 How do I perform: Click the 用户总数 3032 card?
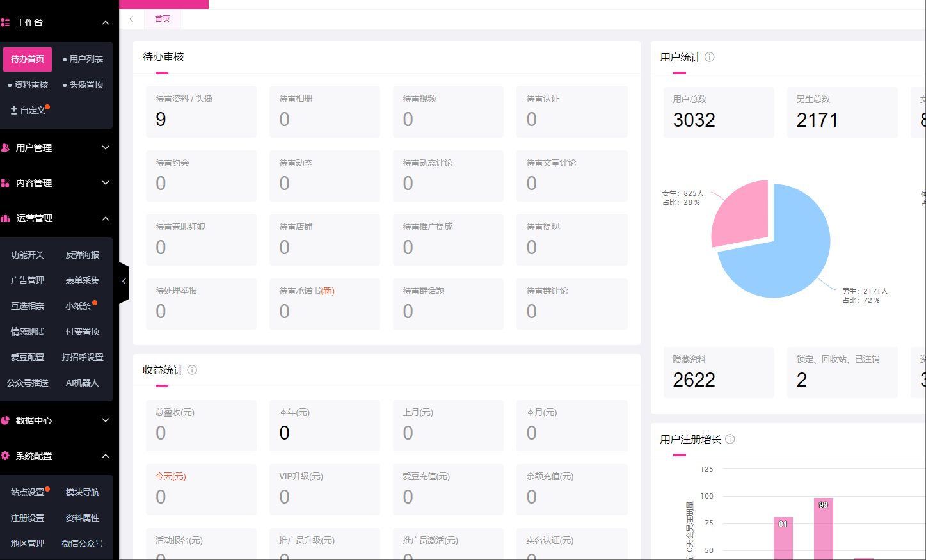click(x=719, y=113)
